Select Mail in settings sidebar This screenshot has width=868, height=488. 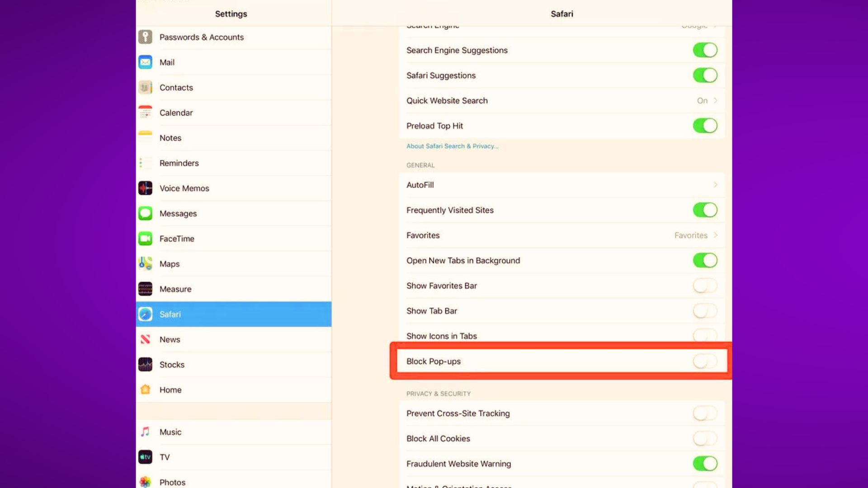pyautogui.click(x=234, y=62)
